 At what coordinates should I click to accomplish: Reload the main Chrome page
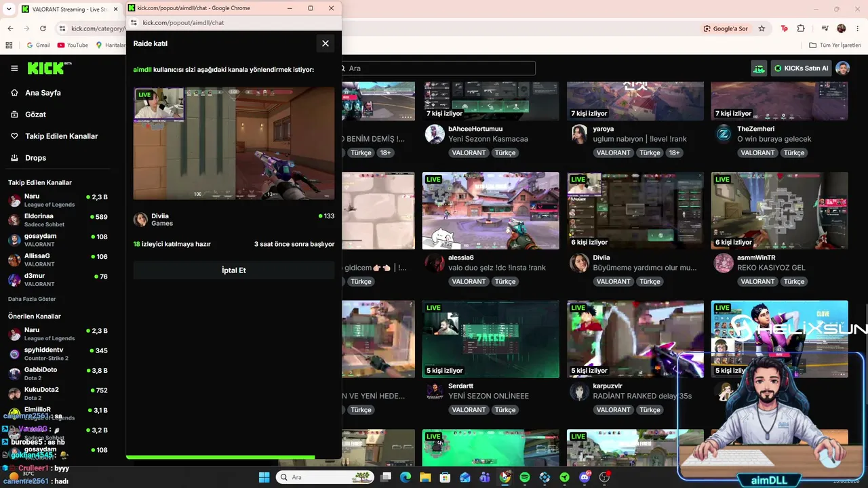click(43, 28)
